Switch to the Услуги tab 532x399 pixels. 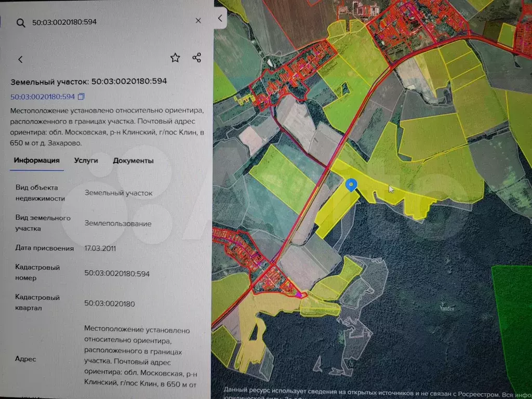(x=86, y=161)
